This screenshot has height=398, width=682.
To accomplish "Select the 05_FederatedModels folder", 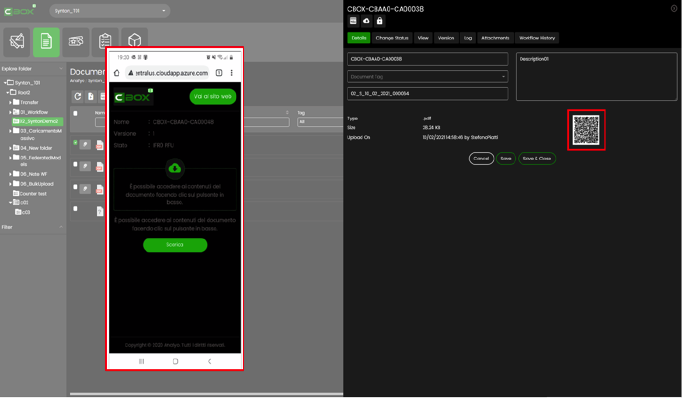I will point(37,161).
